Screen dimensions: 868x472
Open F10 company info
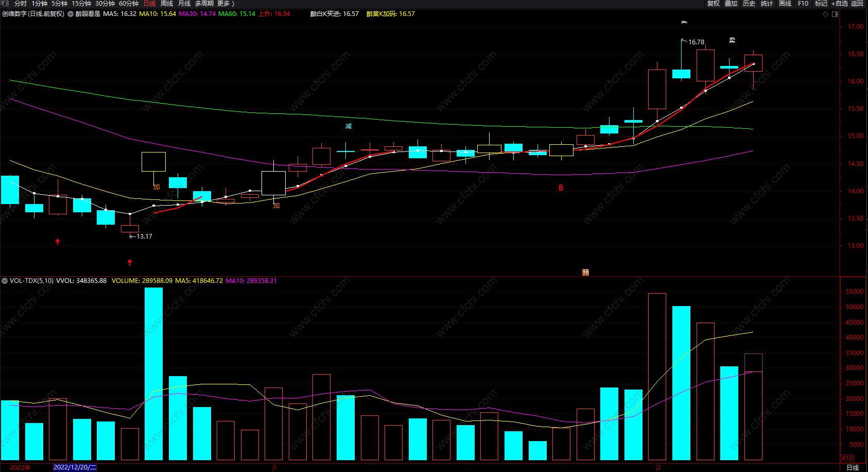[803, 4]
